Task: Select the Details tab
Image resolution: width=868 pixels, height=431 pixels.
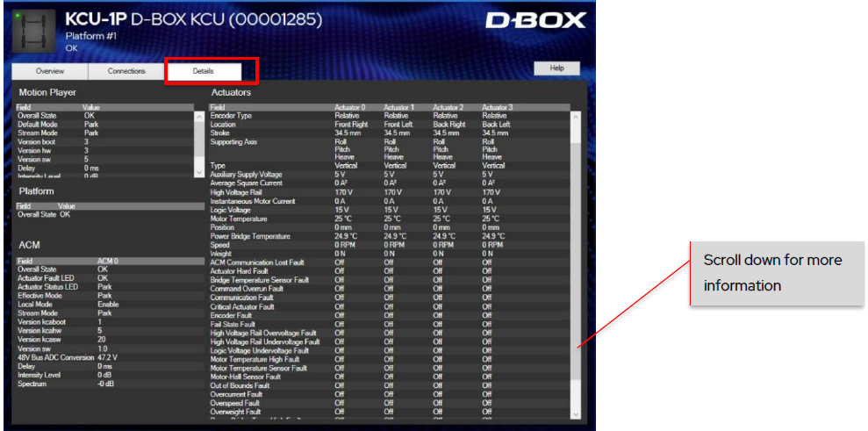Action: click(x=203, y=70)
